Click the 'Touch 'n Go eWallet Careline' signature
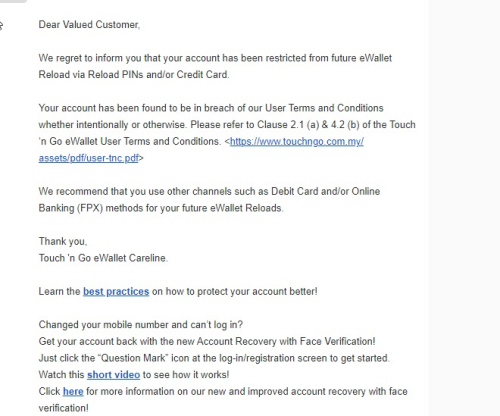500x416 pixels. click(103, 258)
